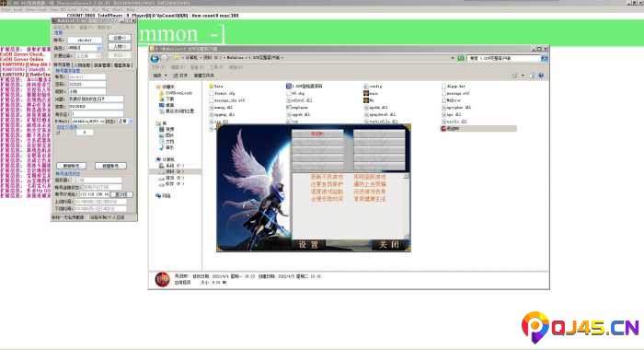644x350 pixels.
Task: Switch to second tab in account tool
Action: click(x=82, y=65)
